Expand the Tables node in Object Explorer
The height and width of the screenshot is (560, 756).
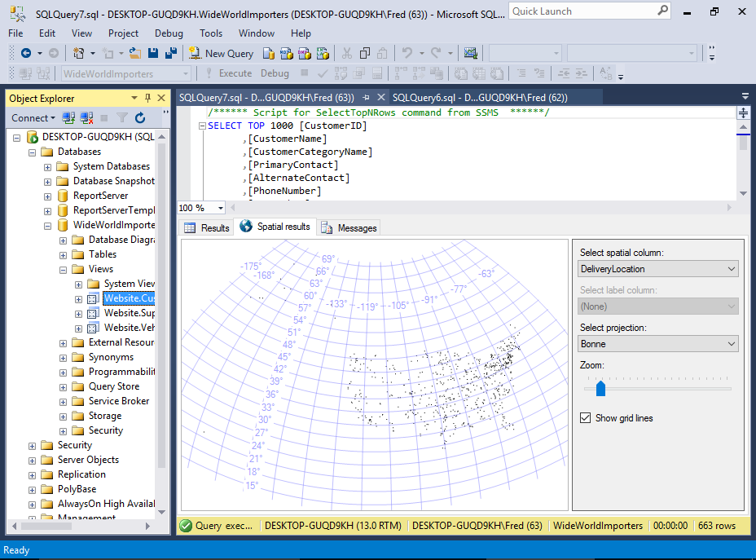point(63,254)
